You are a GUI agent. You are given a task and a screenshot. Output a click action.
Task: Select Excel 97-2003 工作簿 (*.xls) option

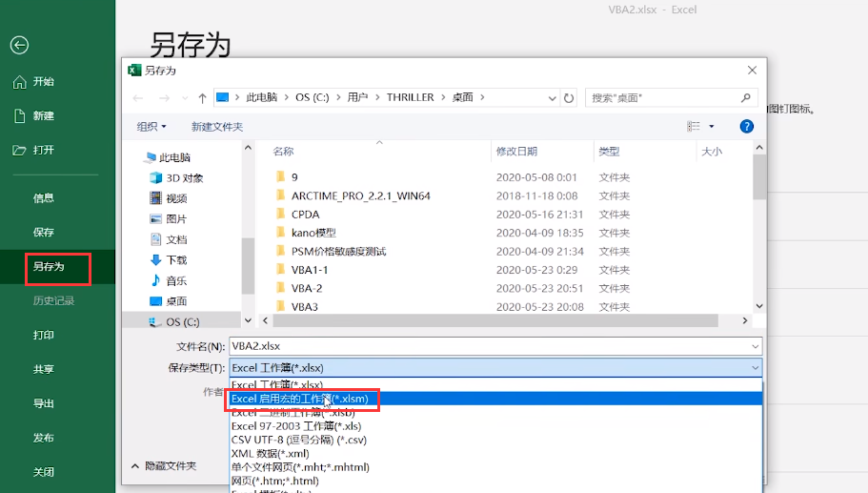click(x=495, y=426)
